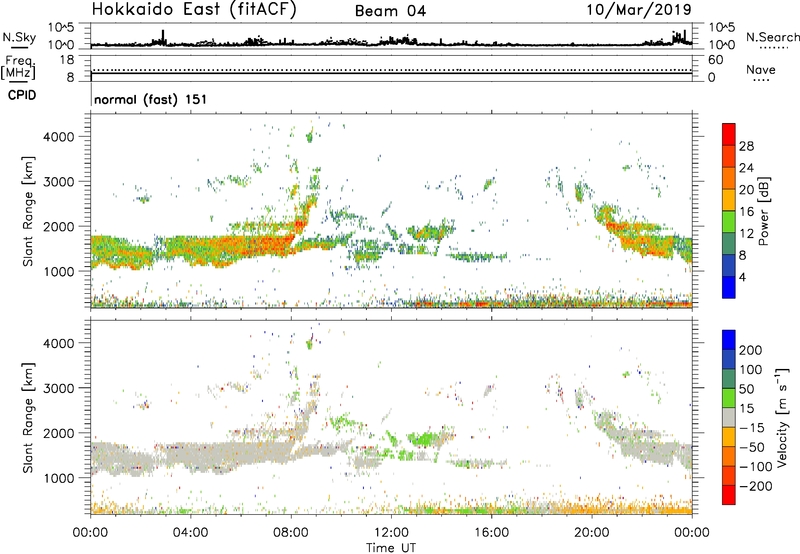Image resolution: width=800 pixels, height=554 pixels.
Task: Click the 'N.Search' legend label
Action: 772,37
